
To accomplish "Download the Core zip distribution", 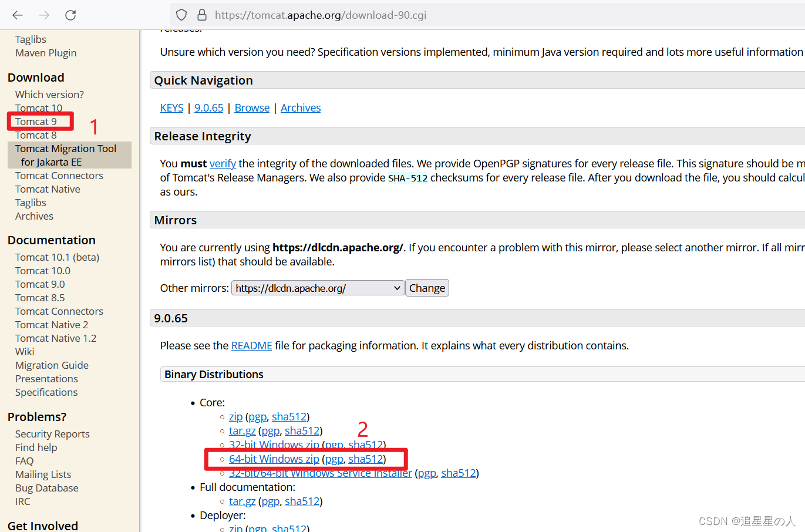I will point(235,417).
